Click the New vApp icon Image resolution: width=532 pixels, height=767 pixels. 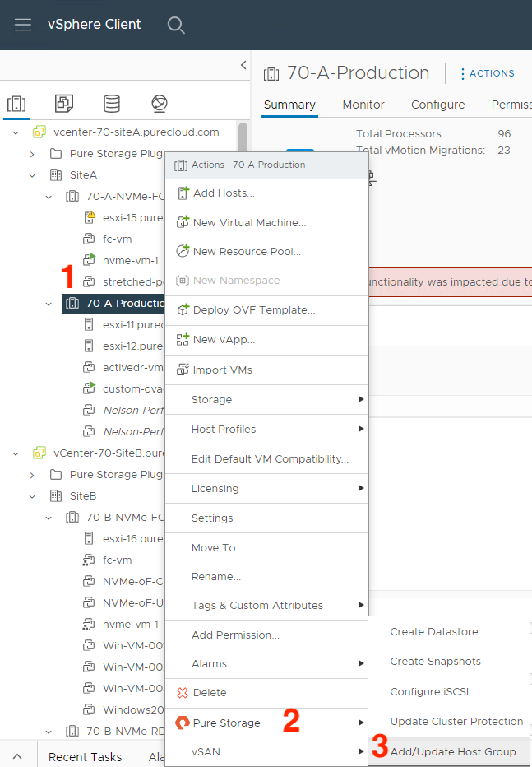coord(183,340)
